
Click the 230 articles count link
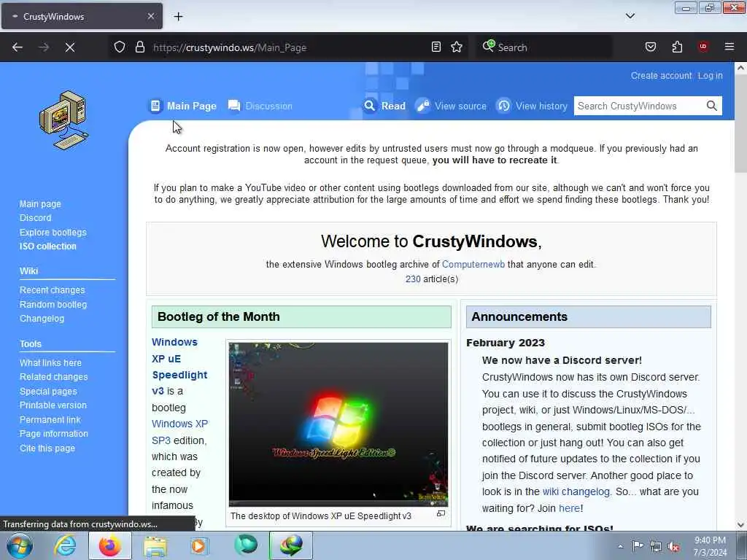(413, 279)
